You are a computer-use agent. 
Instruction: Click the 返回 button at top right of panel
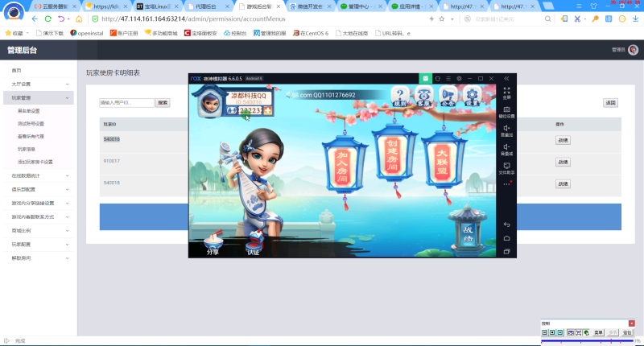(610, 103)
